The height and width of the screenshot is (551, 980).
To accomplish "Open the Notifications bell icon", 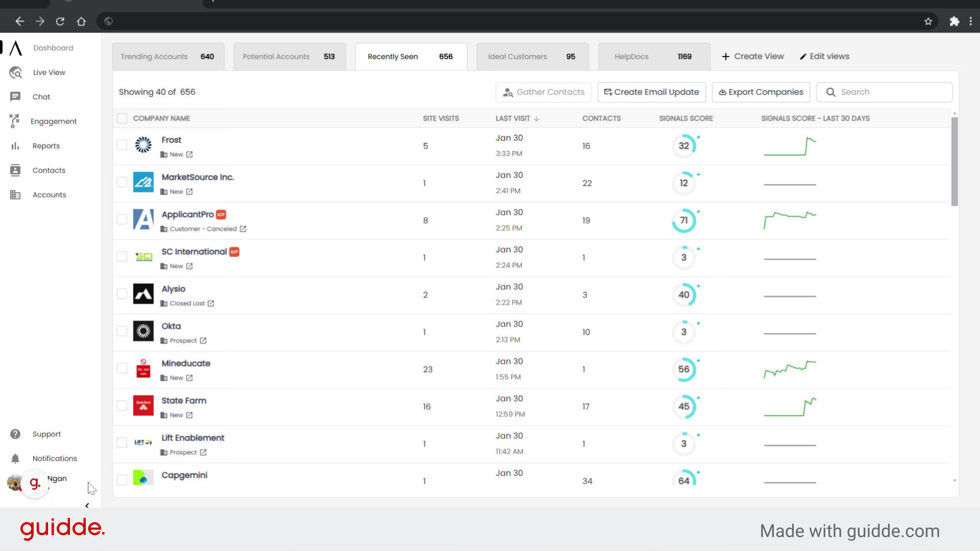I will tap(15, 459).
